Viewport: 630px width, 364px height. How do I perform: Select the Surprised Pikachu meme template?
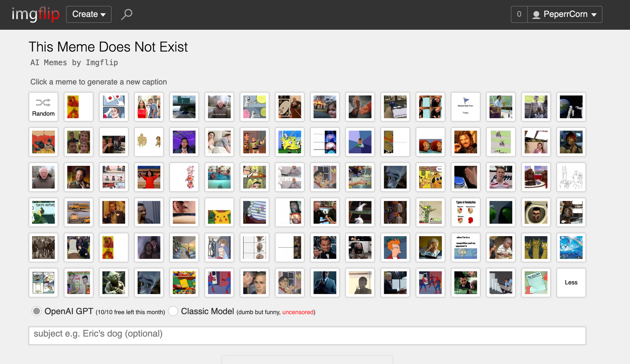[219, 213]
